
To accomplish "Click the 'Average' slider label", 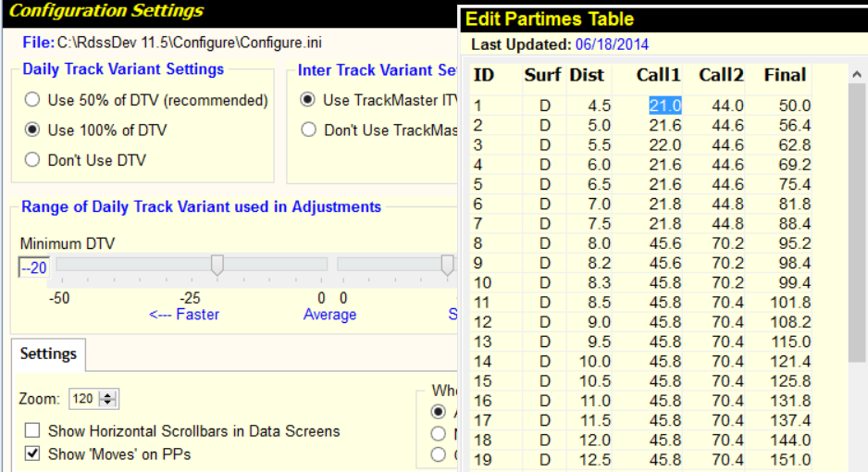I will coord(329,315).
